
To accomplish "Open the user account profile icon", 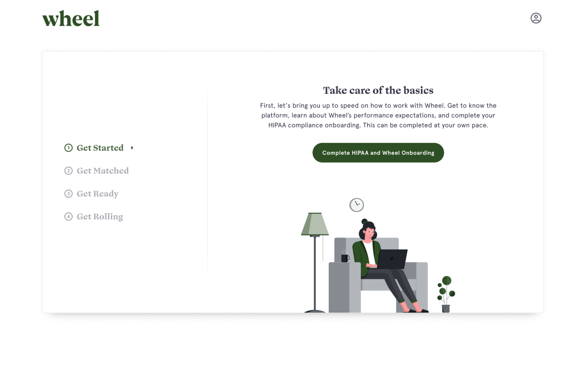I will tap(536, 18).
